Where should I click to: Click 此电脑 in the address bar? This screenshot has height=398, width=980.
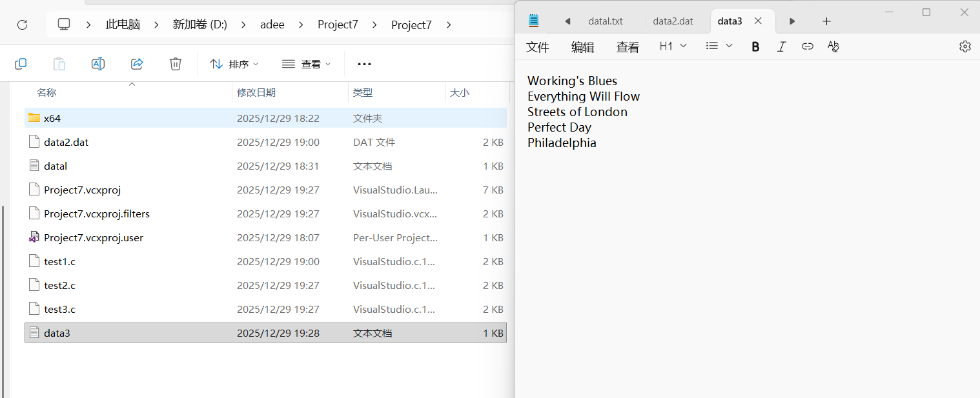click(x=123, y=25)
